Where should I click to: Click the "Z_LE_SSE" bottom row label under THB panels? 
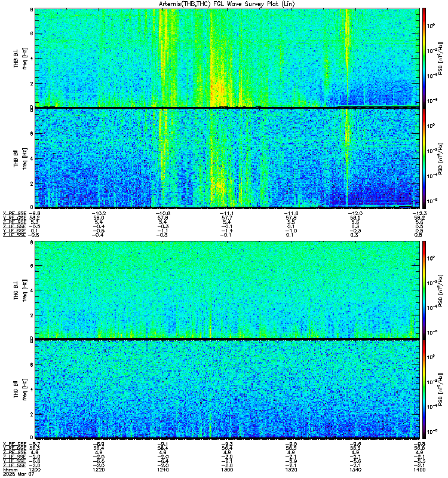point(14,235)
